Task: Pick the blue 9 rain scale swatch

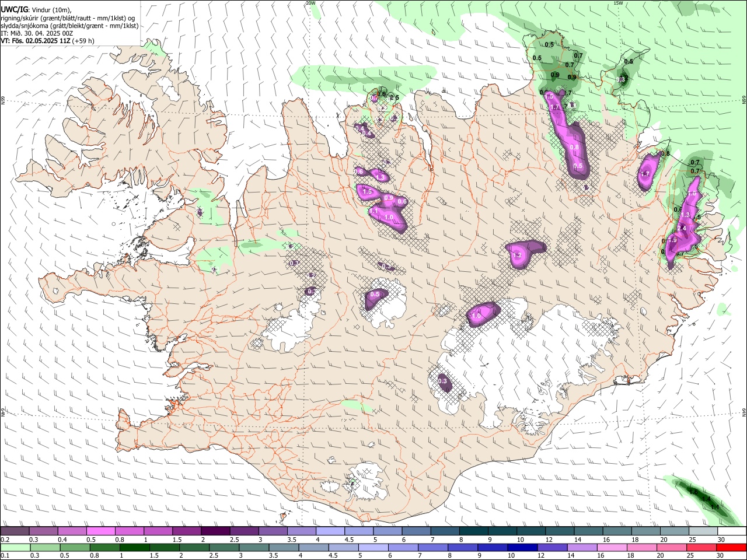Action: (493, 548)
